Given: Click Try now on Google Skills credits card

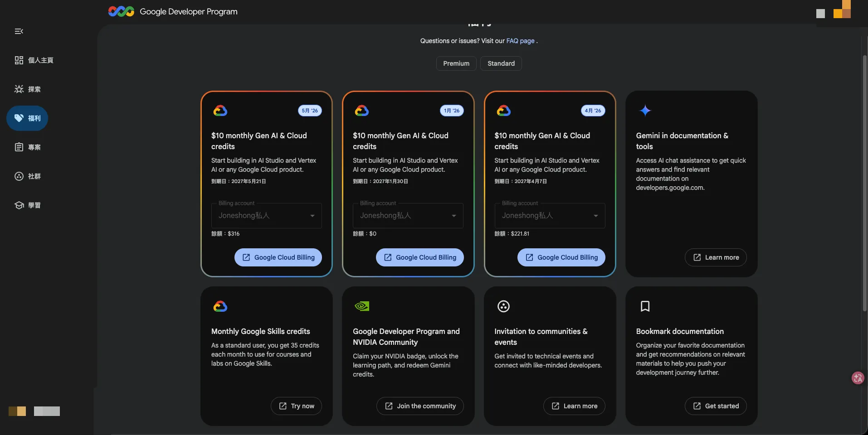Looking at the screenshot, I should coord(296,406).
